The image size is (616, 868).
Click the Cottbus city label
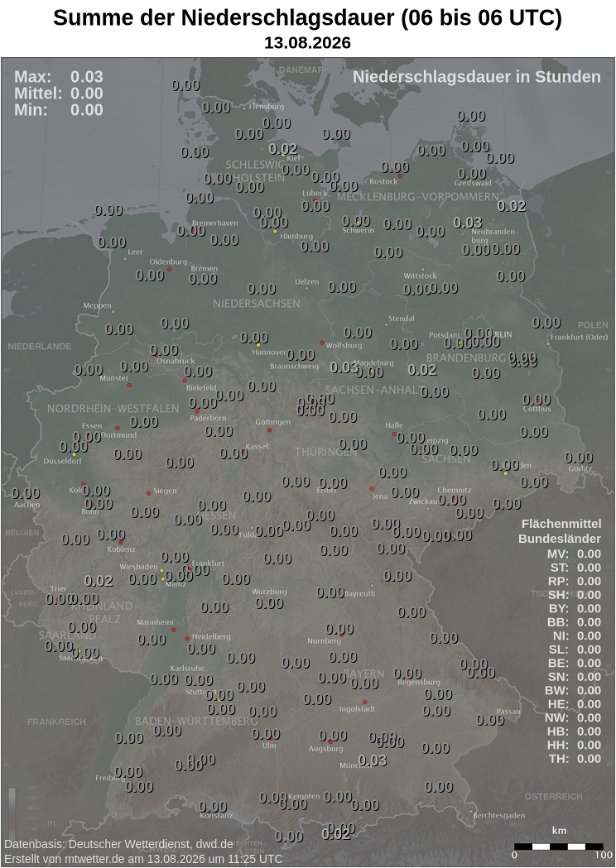(537, 409)
